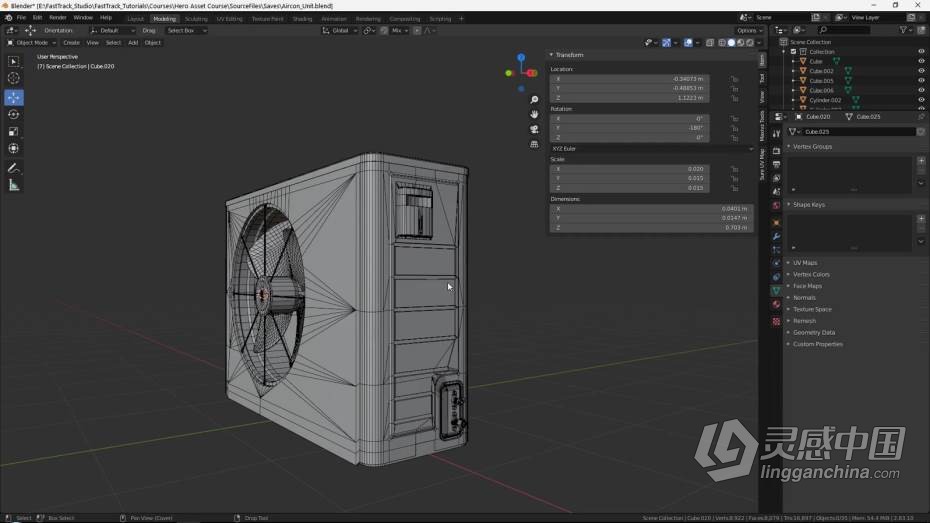Image resolution: width=930 pixels, height=523 pixels.
Task: Switch to material preview shading
Action: point(741,43)
